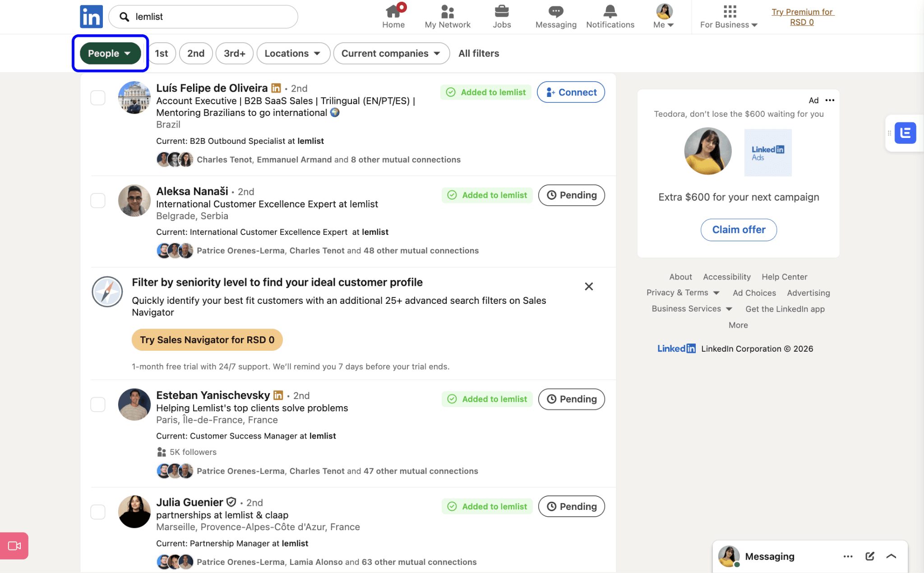Viewport: 924px width, 573px height.
Task: Select checkbox for Aleksa Nanaši
Action: tap(98, 201)
